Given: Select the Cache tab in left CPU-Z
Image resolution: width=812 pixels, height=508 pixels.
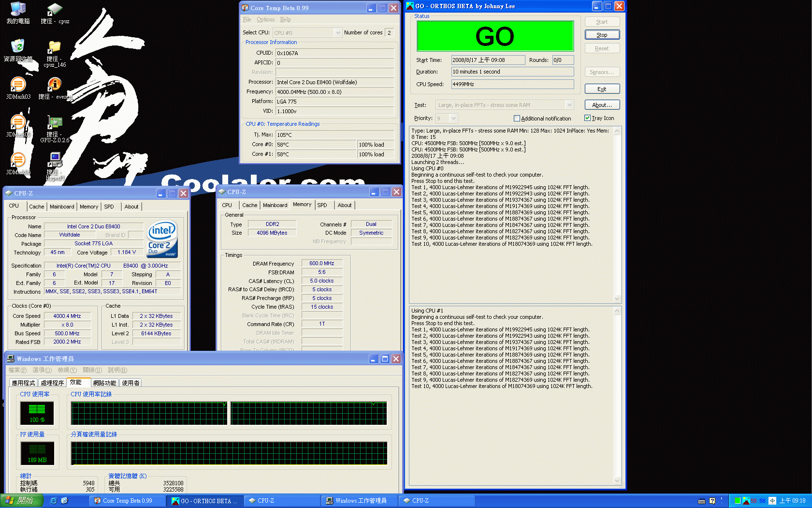Looking at the screenshot, I should [37, 207].
